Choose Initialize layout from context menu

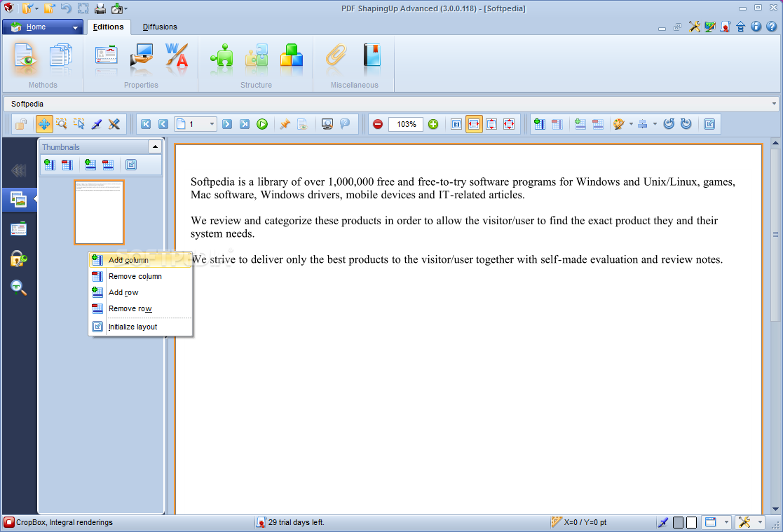tap(140, 327)
